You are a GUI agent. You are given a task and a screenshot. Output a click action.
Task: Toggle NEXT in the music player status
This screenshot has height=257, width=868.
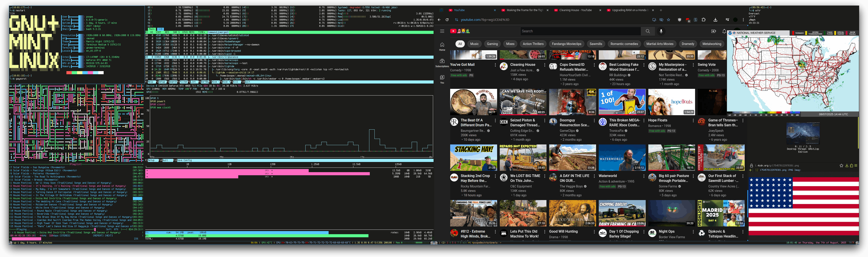[x=109, y=236]
